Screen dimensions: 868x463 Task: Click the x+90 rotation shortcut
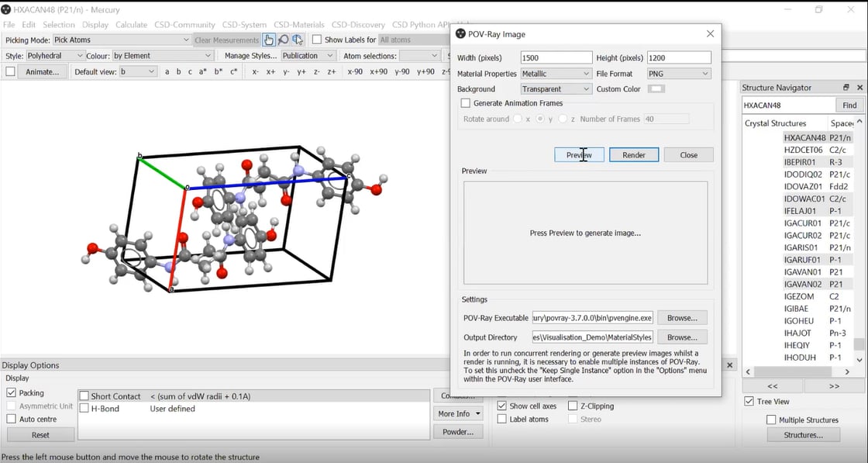coord(379,71)
